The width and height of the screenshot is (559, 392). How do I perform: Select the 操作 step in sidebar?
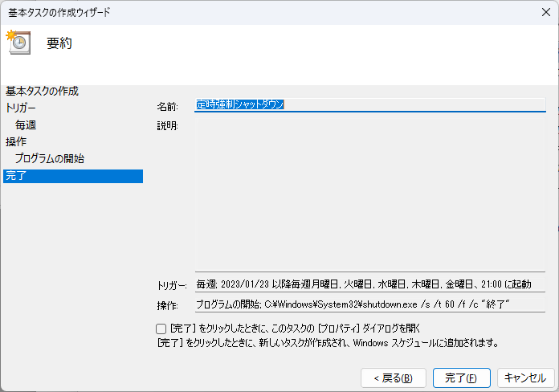16,141
